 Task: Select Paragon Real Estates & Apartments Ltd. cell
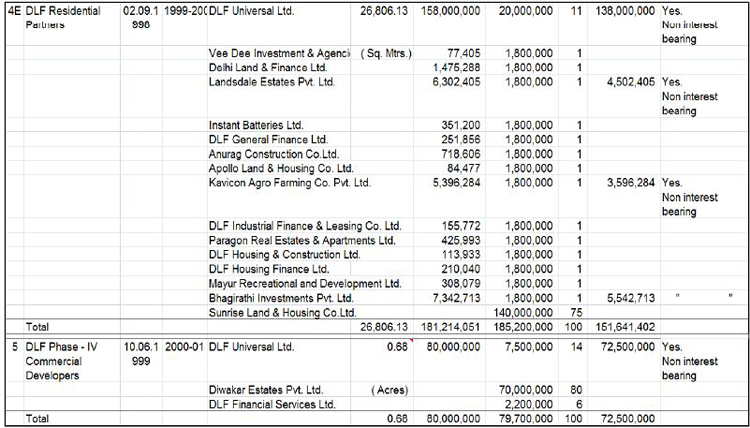pos(302,240)
